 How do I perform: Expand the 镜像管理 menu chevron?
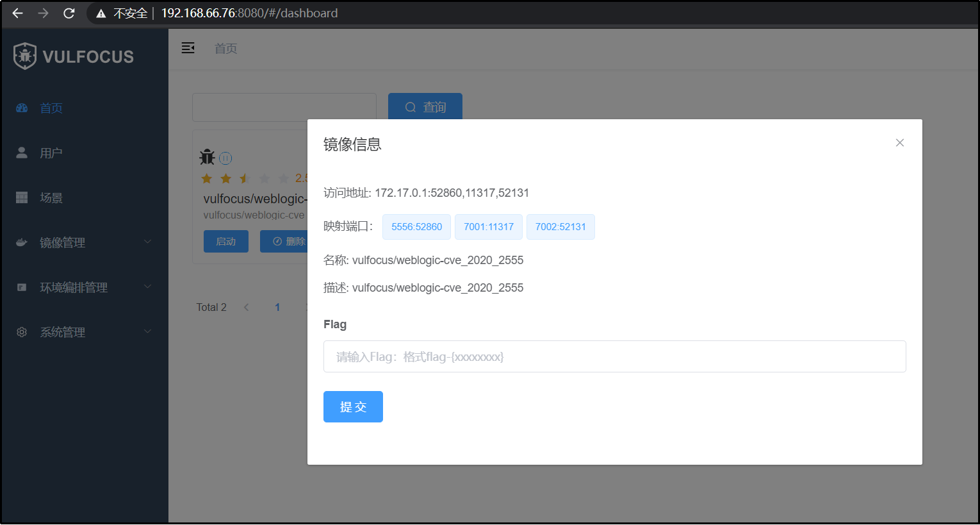point(148,242)
